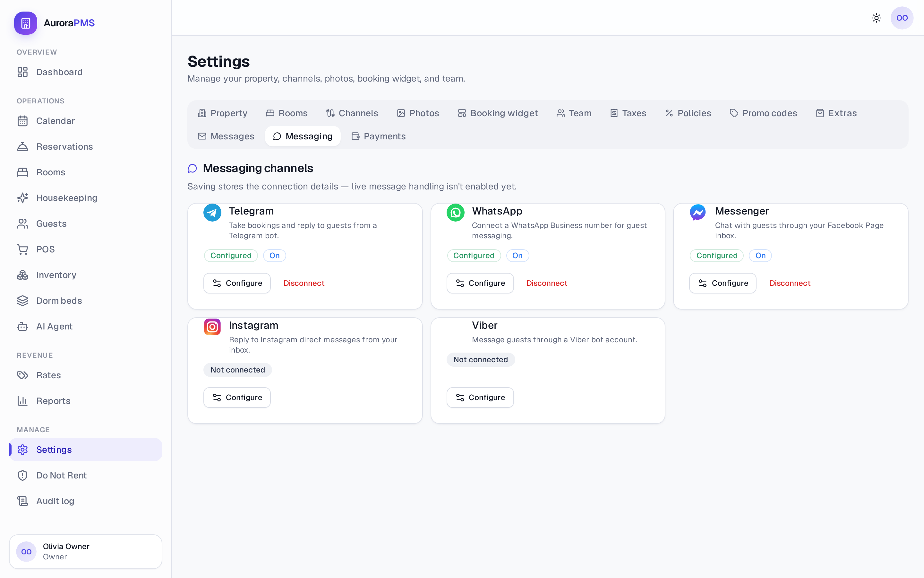This screenshot has height=578, width=924.
Task: Click the AI Agent robot icon
Action: pos(22,327)
